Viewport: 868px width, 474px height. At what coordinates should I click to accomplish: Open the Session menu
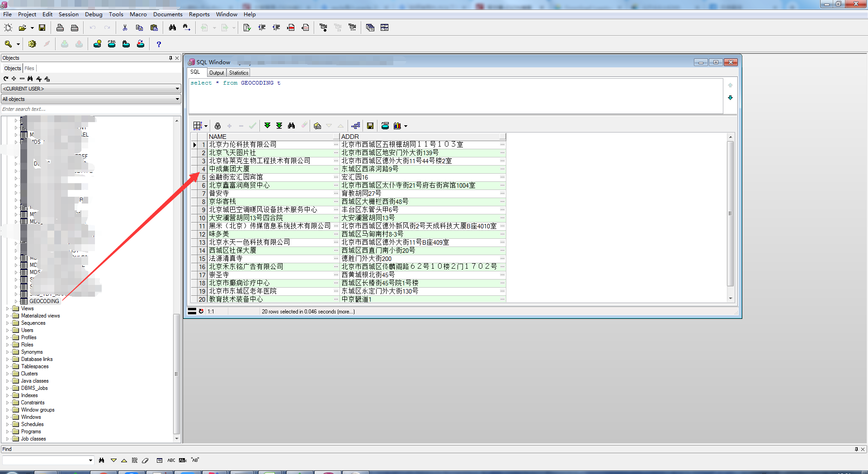pyautogui.click(x=68, y=14)
